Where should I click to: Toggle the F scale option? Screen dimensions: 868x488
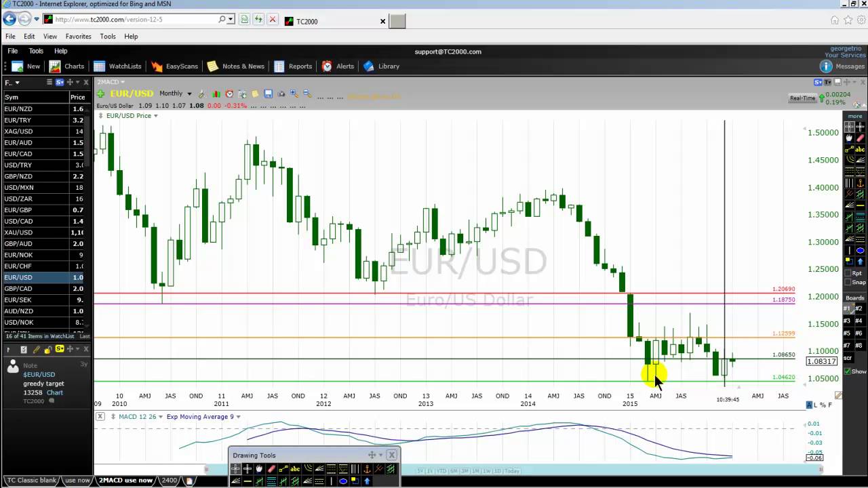(x=830, y=405)
